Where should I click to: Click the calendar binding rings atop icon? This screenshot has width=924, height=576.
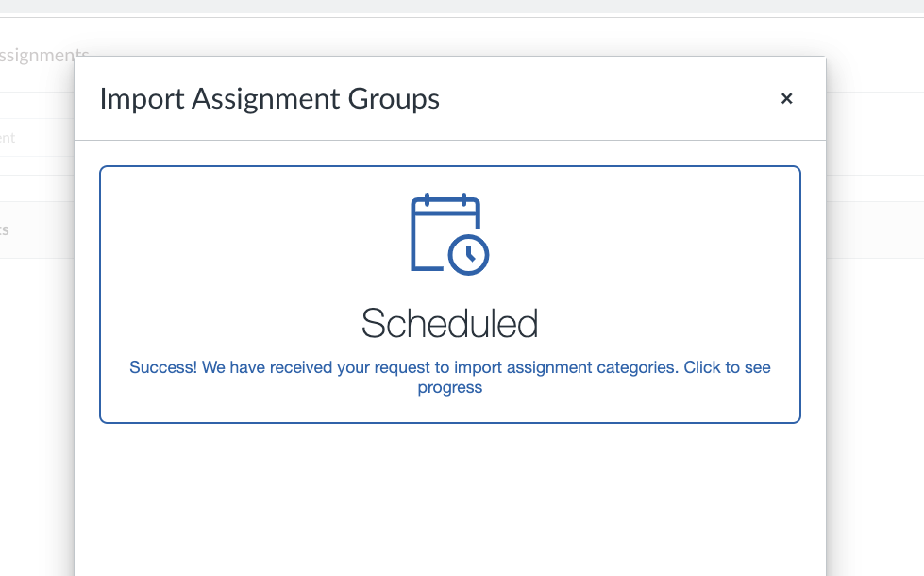[445, 199]
